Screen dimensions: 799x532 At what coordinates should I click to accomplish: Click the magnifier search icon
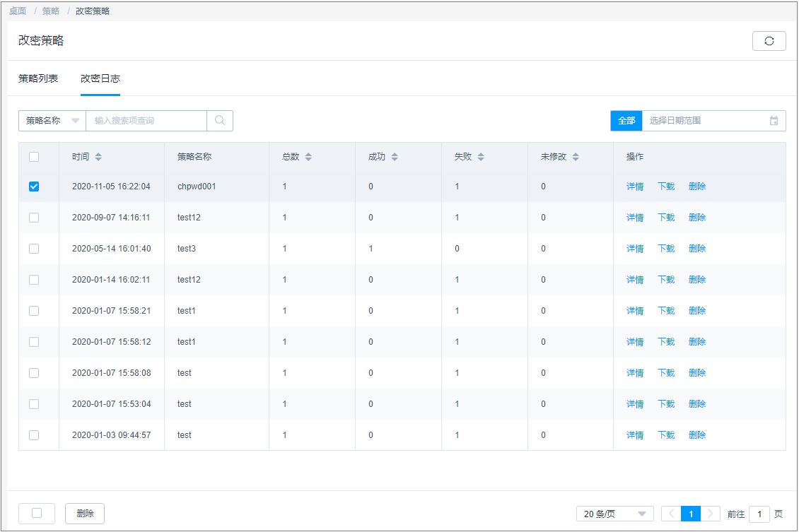point(220,121)
